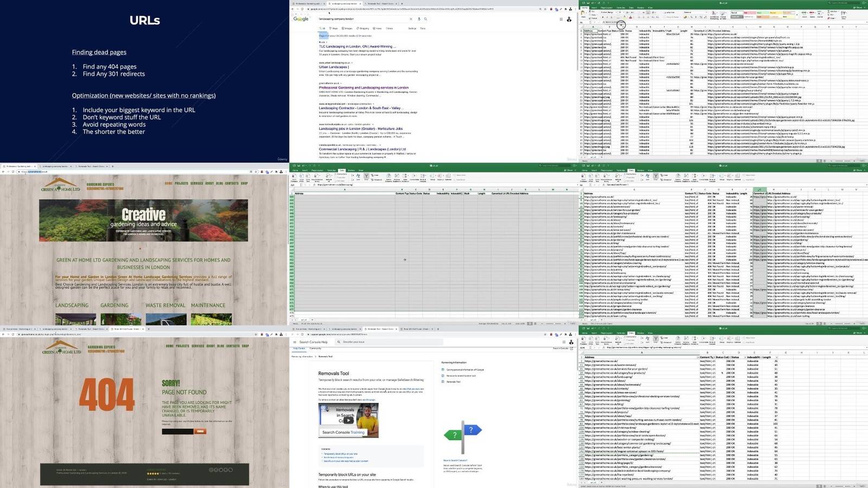Screen dimensions: 868x488
Task: Open Address column filter dropdown in bottom-right Excel
Action: click(x=697, y=357)
